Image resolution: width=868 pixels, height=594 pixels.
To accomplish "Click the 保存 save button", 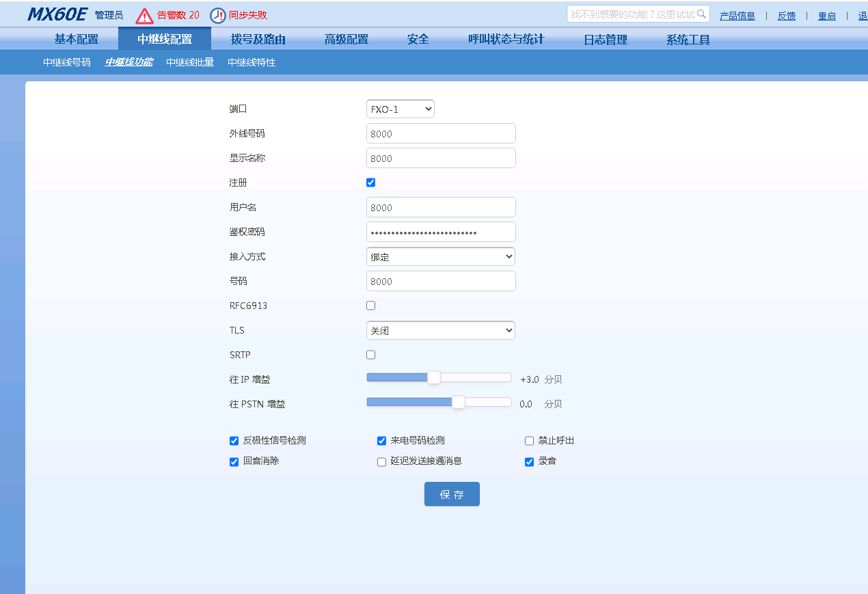I will pyautogui.click(x=452, y=494).
